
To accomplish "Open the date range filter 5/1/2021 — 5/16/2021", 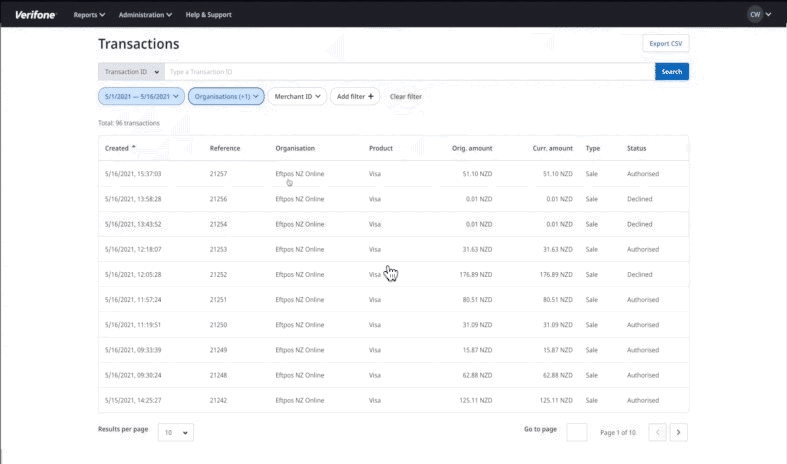I will (x=141, y=96).
